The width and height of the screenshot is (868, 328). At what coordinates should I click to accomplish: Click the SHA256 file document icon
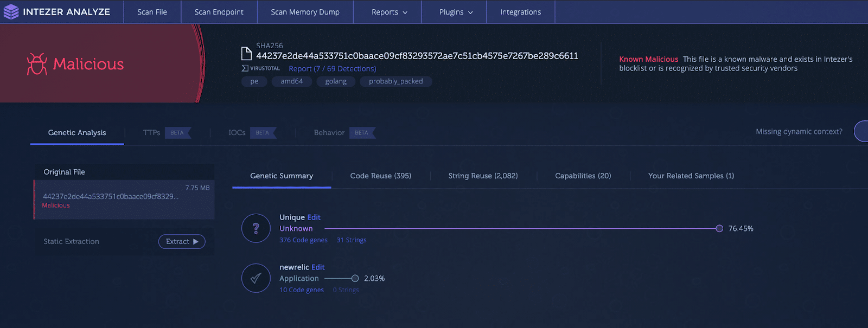[x=246, y=53]
